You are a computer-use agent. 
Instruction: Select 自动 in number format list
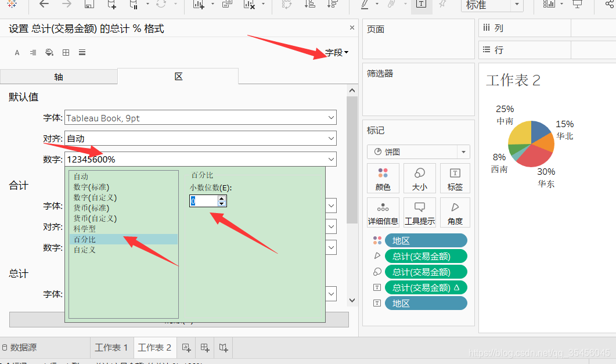[123, 176]
